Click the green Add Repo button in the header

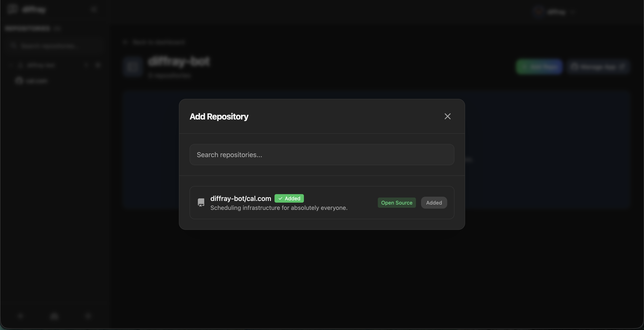[539, 66]
